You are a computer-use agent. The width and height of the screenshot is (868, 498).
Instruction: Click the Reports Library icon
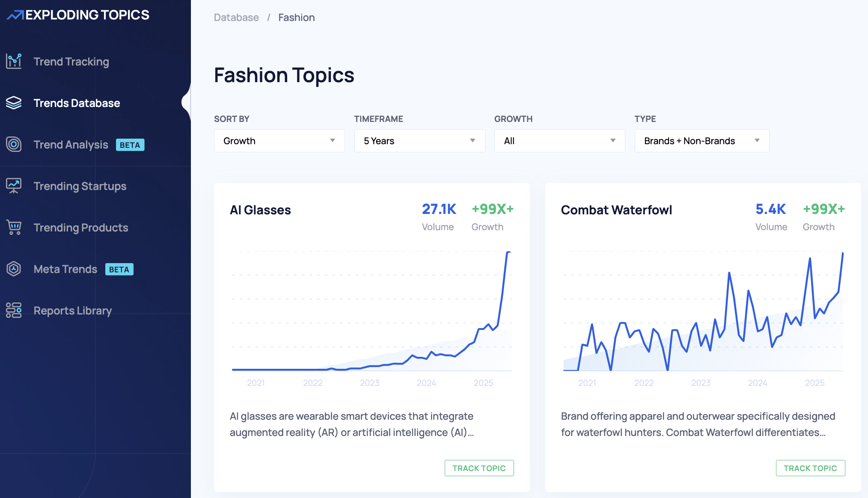coord(14,310)
